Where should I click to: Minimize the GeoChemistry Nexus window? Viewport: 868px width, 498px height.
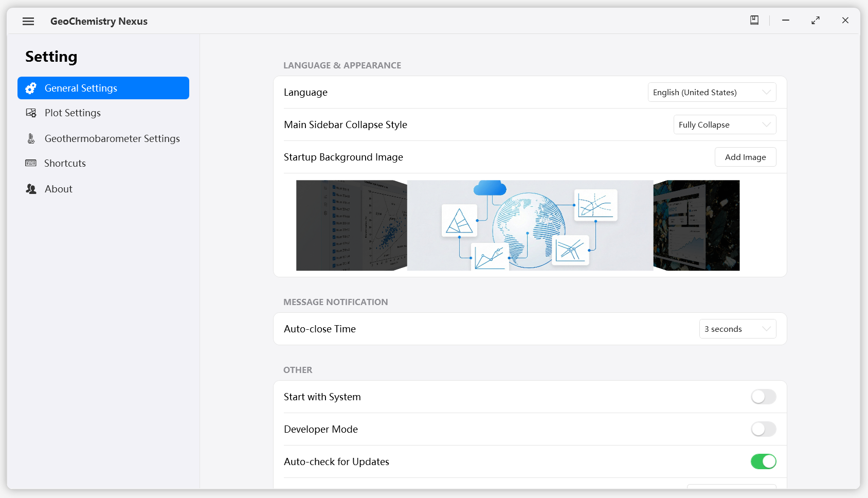(786, 21)
